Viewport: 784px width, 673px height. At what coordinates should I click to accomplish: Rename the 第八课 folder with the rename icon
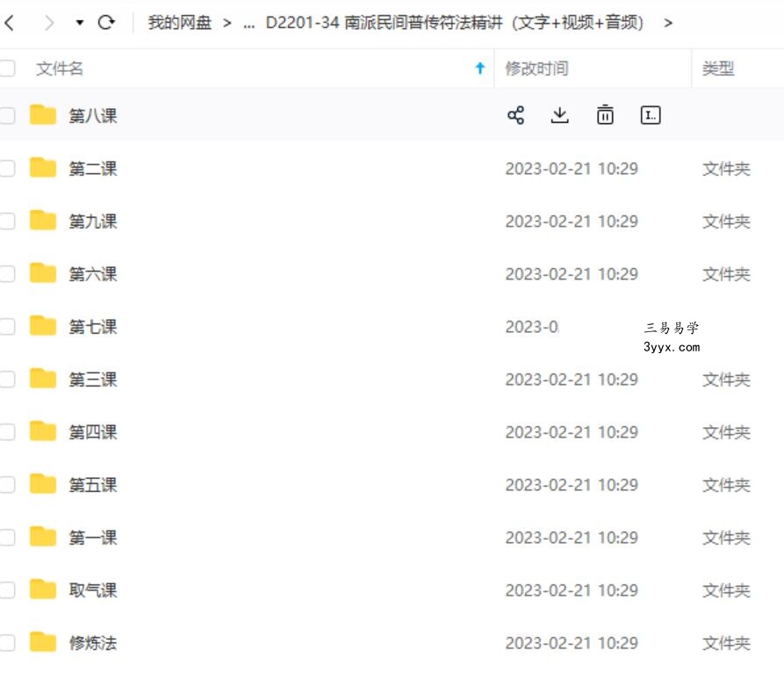[651, 115]
